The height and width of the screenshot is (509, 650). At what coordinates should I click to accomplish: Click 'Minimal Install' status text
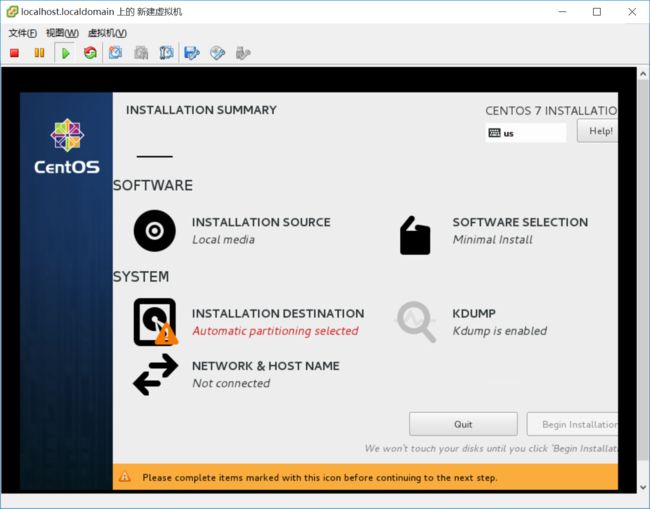[x=492, y=240]
